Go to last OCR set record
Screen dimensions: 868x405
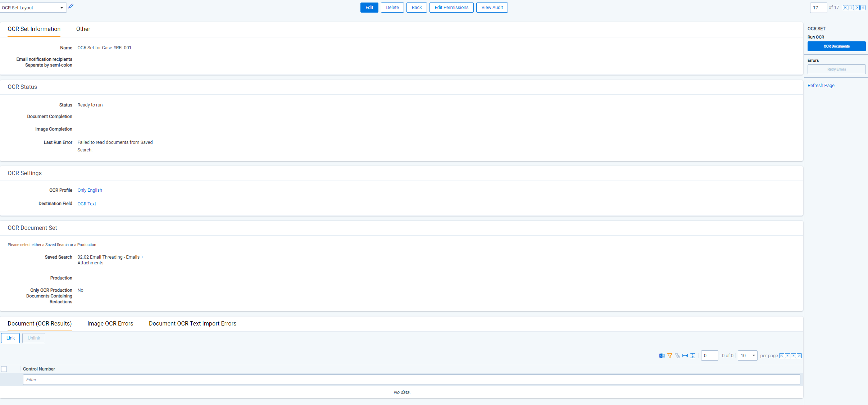[863, 8]
